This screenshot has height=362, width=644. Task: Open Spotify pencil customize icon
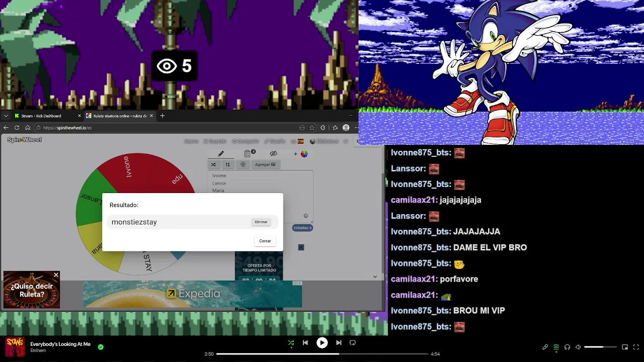coord(545,347)
